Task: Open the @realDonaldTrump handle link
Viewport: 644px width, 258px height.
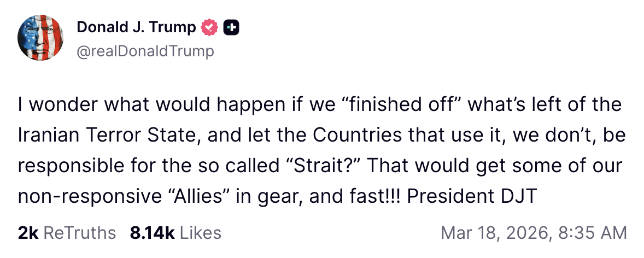Action: tap(145, 51)
